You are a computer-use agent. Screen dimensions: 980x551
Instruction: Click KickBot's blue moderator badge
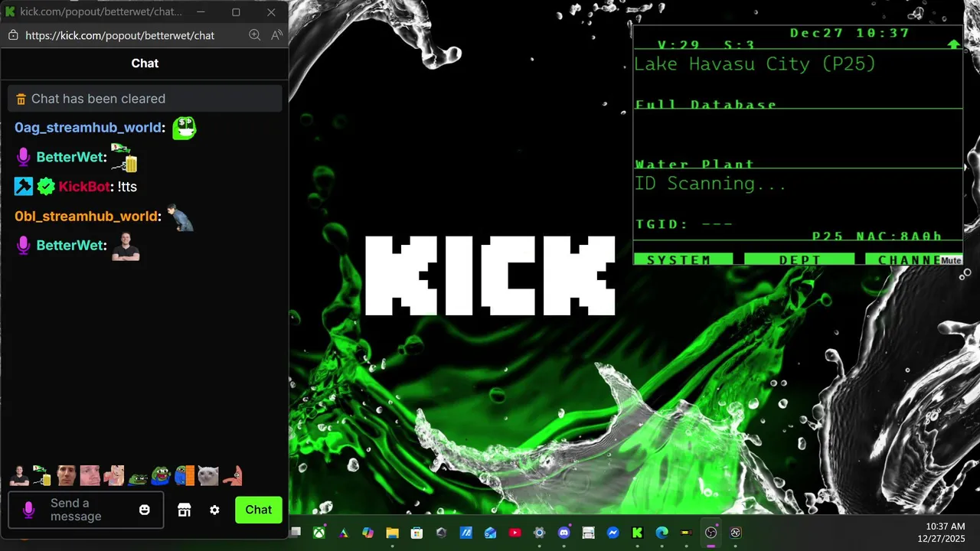[24, 187]
